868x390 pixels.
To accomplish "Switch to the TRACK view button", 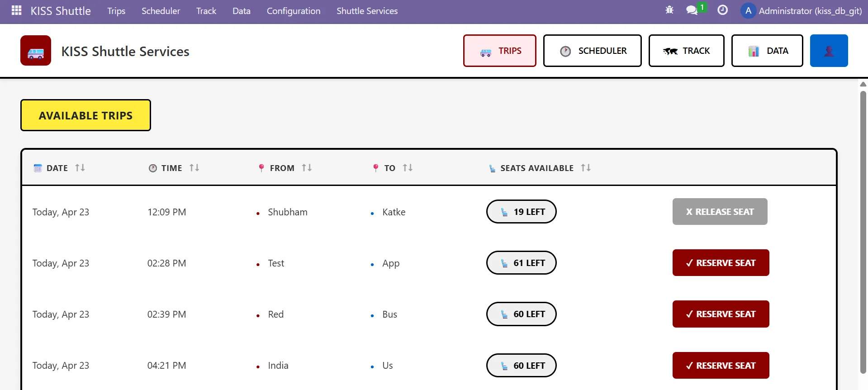I will [687, 51].
